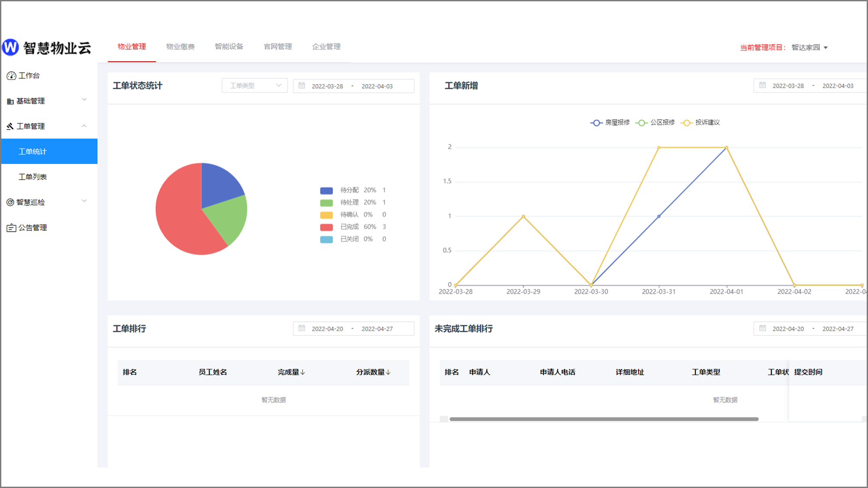Open 工单列表 in the sidebar
This screenshot has width=868, height=488.
click(33, 177)
